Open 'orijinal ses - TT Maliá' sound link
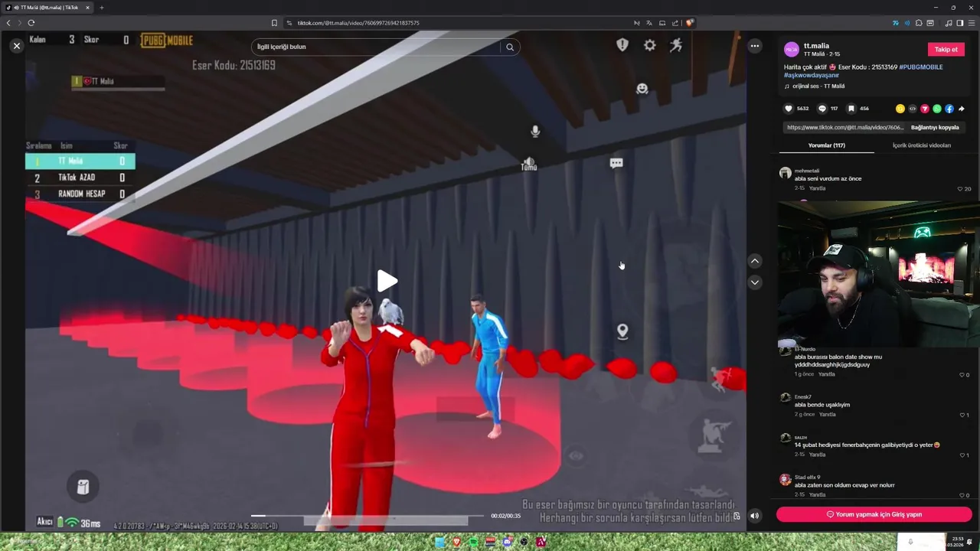The image size is (980, 551). click(818, 86)
